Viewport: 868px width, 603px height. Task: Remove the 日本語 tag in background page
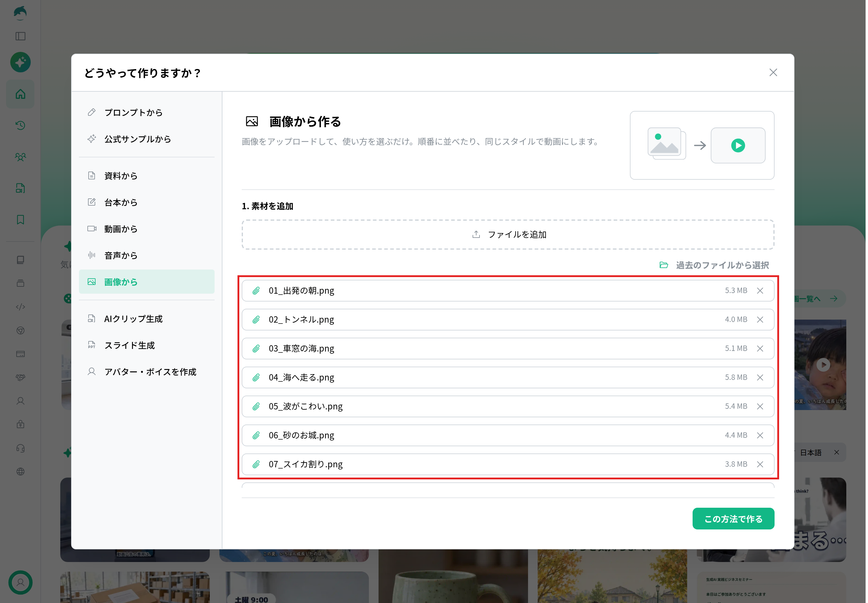click(837, 453)
